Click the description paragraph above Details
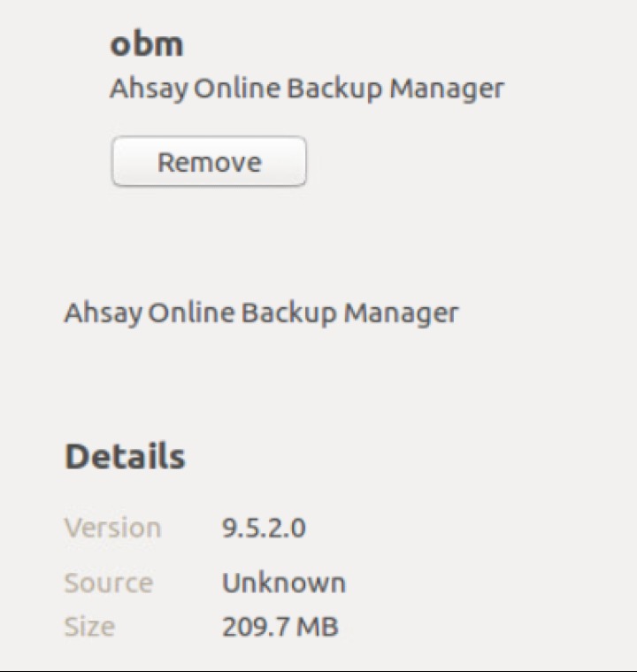The image size is (637, 672). click(261, 313)
